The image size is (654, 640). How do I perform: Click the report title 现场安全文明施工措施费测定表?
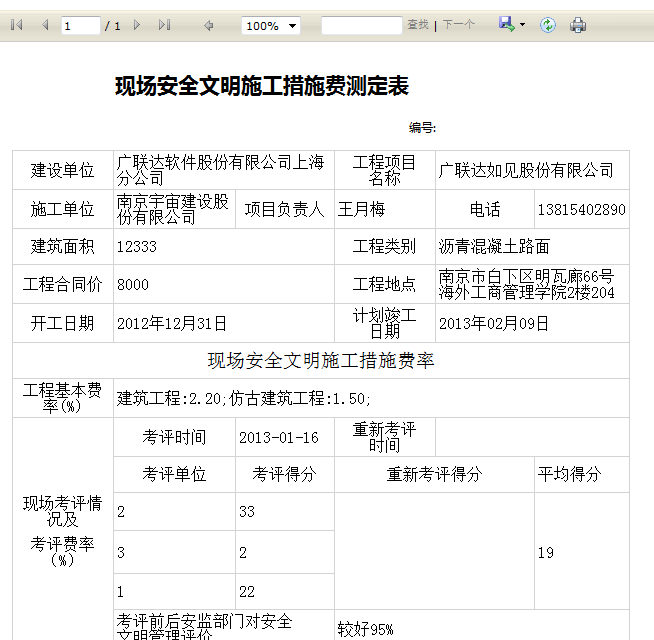click(x=262, y=86)
